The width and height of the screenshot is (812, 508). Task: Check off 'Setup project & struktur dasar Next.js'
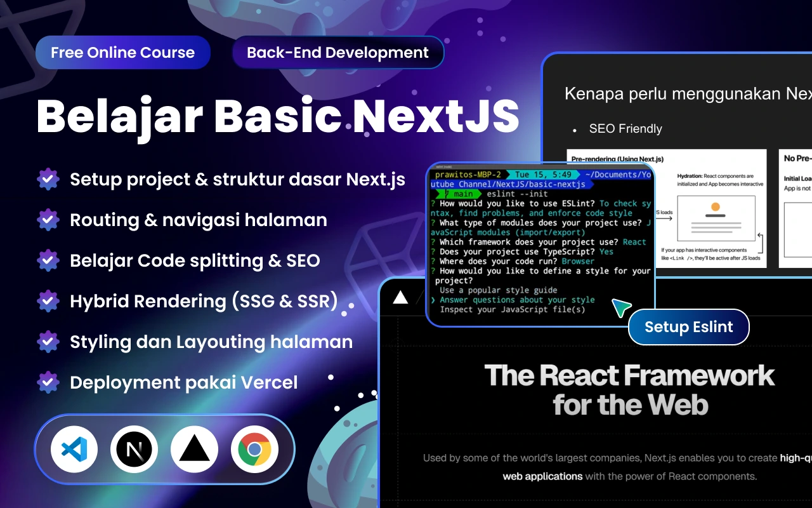48,179
